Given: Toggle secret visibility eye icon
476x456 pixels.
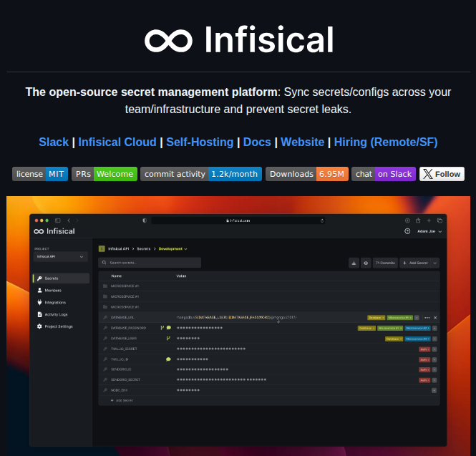Looking at the screenshot, I should click(366, 263).
